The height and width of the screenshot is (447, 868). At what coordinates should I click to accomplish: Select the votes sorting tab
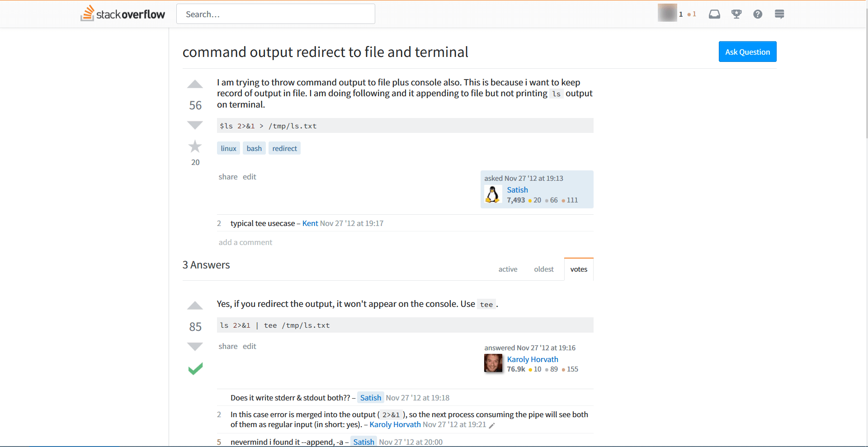coord(578,269)
